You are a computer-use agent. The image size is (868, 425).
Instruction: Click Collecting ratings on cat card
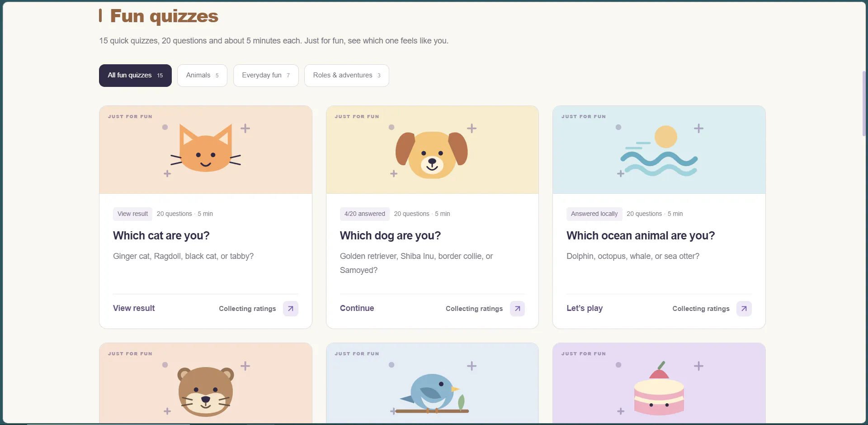pyautogui.click(x=247, y=309)
